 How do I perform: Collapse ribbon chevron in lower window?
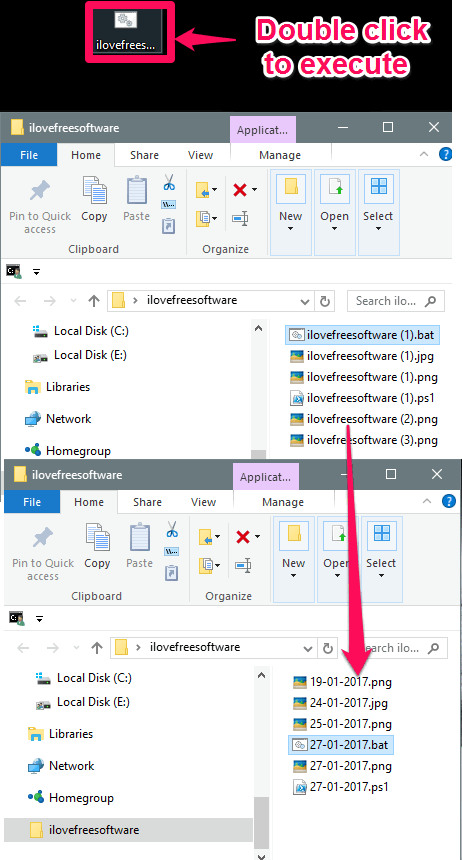(x=427, y=501)
